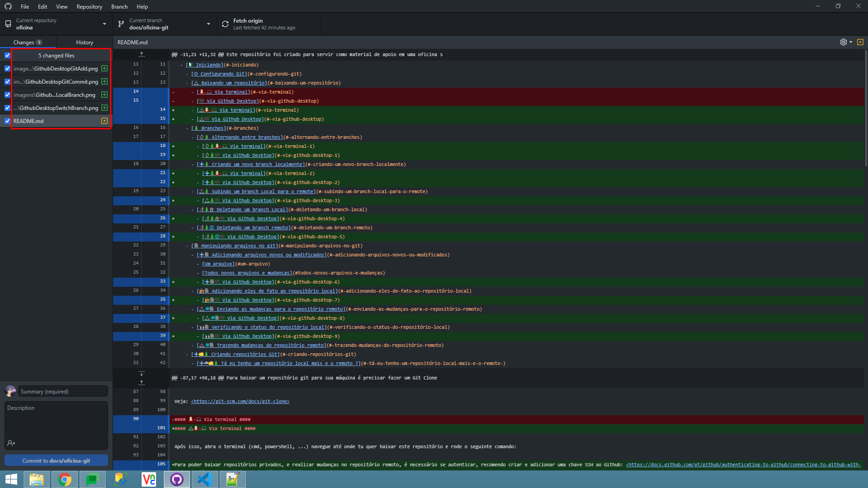Open green chat app from taskbar

tap(92, 479)
